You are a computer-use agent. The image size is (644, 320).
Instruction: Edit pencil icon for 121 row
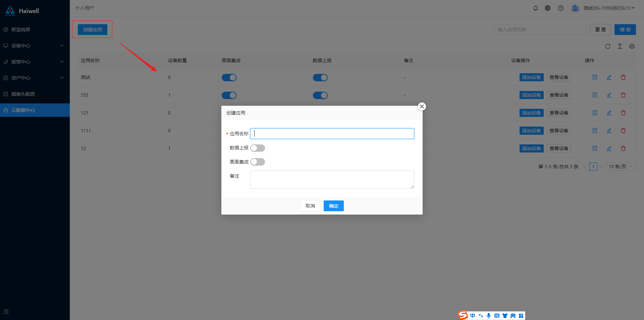[x=609, y=113]
